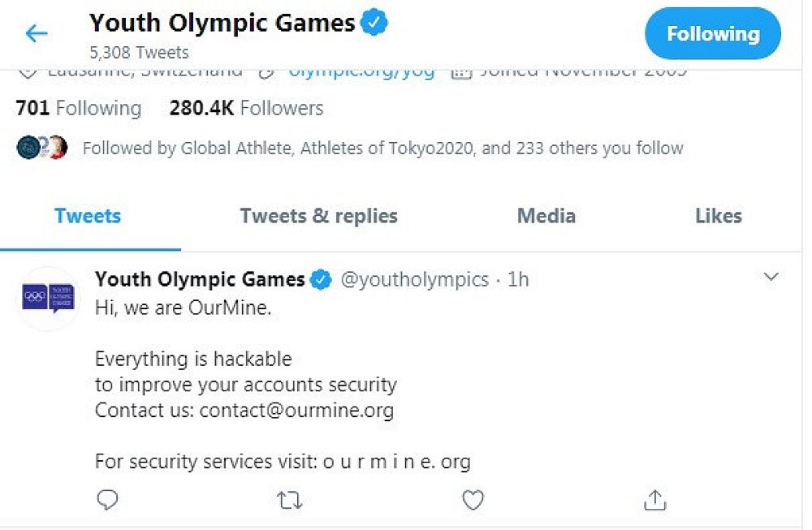Image resolution: width=812 pixels, height=530 pixels.
Task: Expand the tweet options chevron
Action: coord(771,278)
